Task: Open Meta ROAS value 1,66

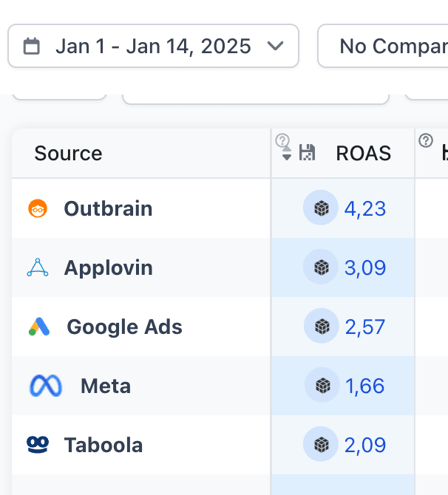Action: [x=365, y=386]
